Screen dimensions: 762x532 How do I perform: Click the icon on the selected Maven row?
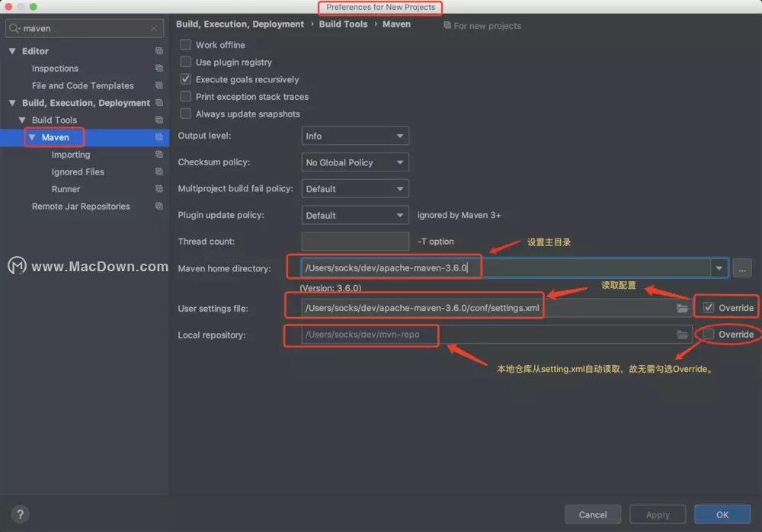(x=159, y=137)
